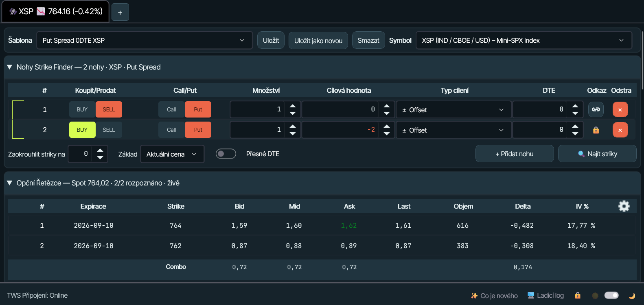644x305 pixels.
Task: Increase quantity for leg 1
Action: [x=293, y=106]
